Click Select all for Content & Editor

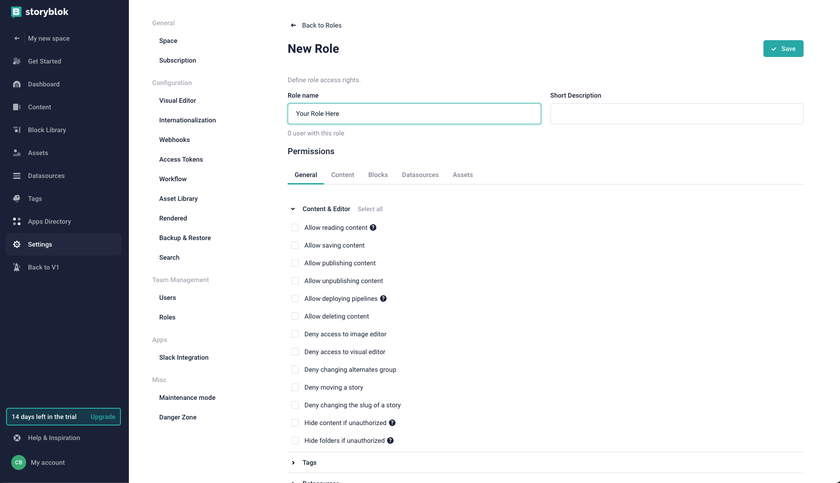370,209
